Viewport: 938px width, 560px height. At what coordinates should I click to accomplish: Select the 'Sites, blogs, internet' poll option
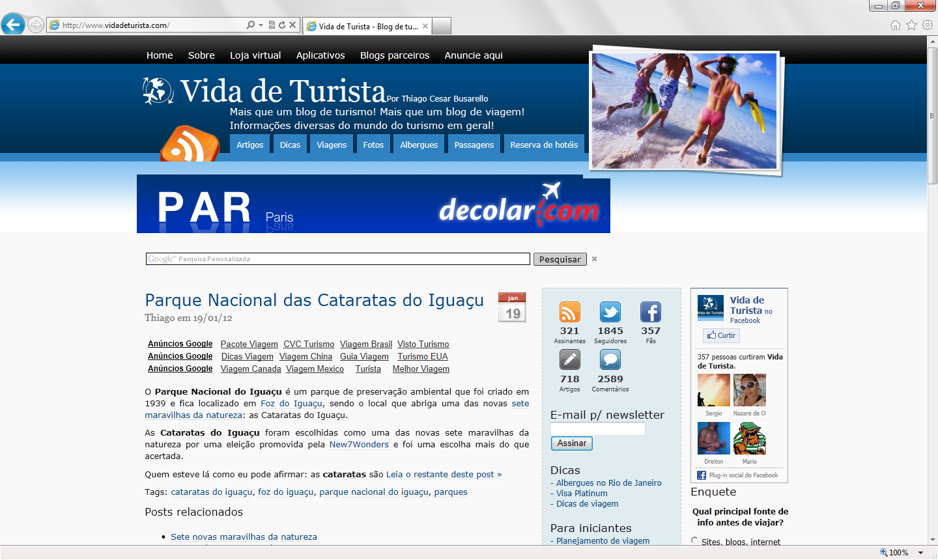pyautogui.click(x=694, y=540)
